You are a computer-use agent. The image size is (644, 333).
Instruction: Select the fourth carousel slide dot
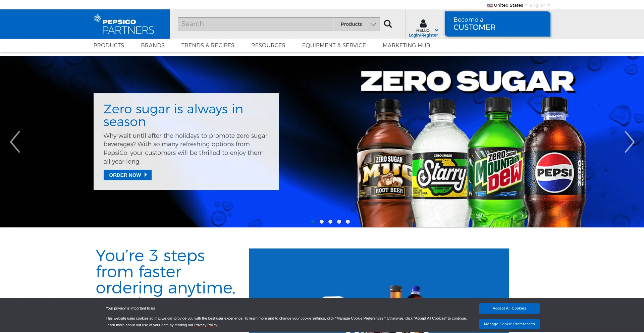[339, 222]
